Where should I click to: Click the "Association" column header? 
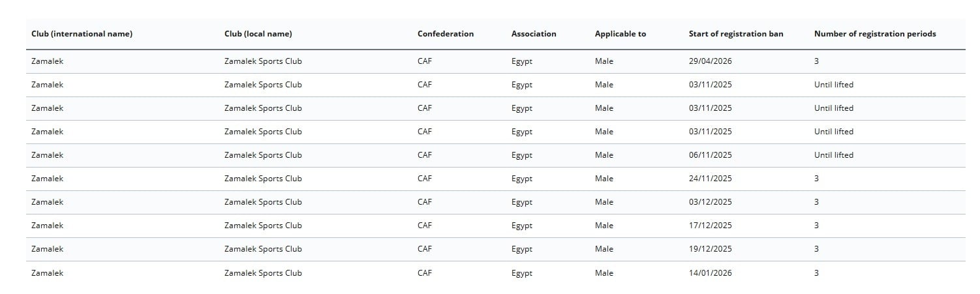click(534, 34)
